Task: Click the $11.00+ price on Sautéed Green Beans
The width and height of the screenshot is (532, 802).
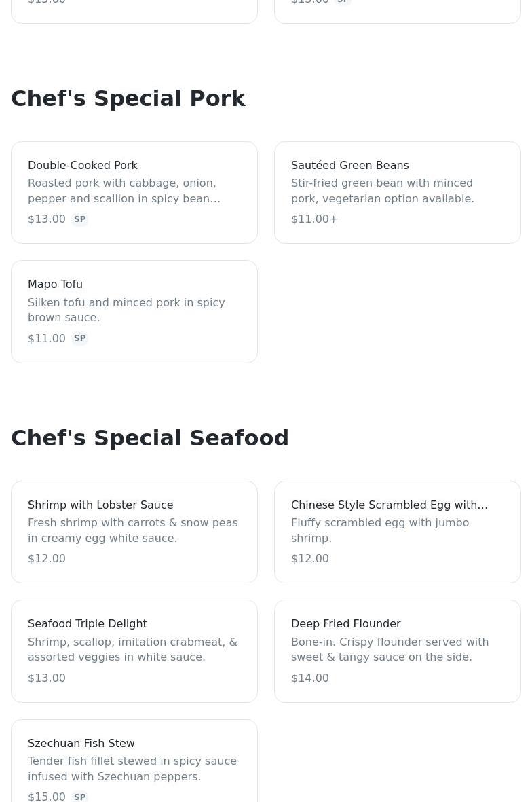Action: pyautogui.click(x=314, y=219)
